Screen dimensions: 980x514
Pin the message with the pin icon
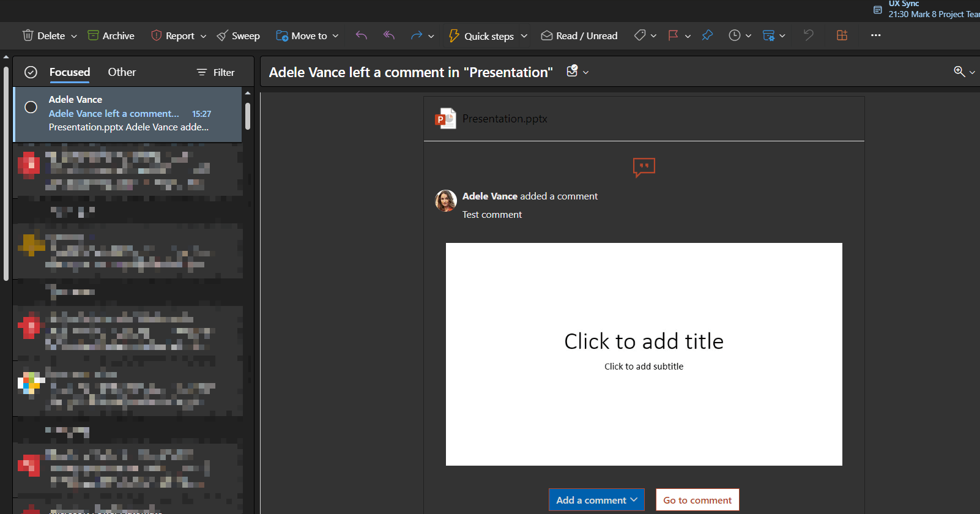coord(707,35)
